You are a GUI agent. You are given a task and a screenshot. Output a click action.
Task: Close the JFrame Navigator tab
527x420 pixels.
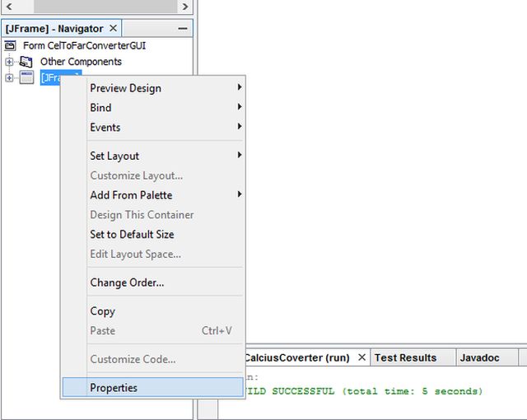point(114,28)
